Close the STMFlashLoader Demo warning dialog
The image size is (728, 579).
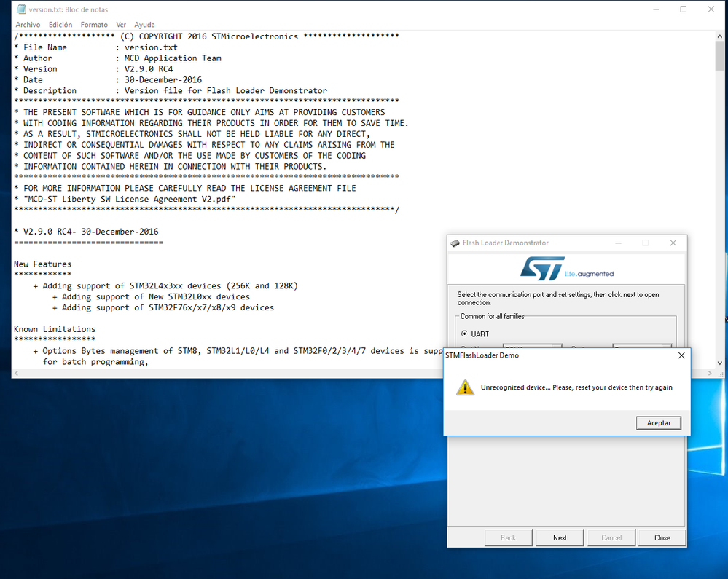(x=681, y=355)
